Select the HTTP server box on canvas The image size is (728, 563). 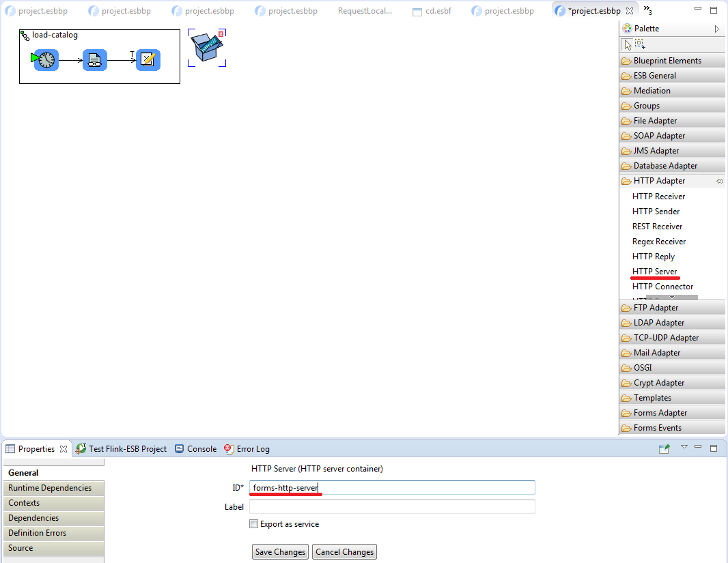pyautogui.click(x=206, y=48)
